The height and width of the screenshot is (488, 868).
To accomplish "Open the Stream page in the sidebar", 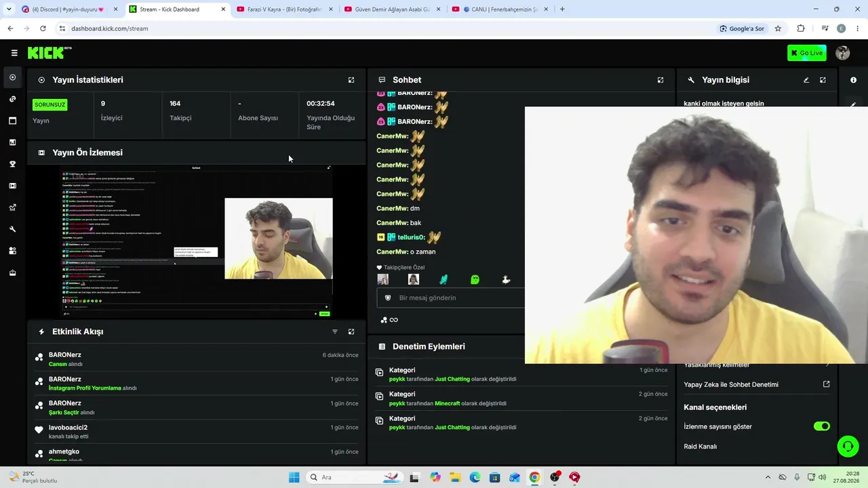I will pyautogui.click(x=12, y=77).
